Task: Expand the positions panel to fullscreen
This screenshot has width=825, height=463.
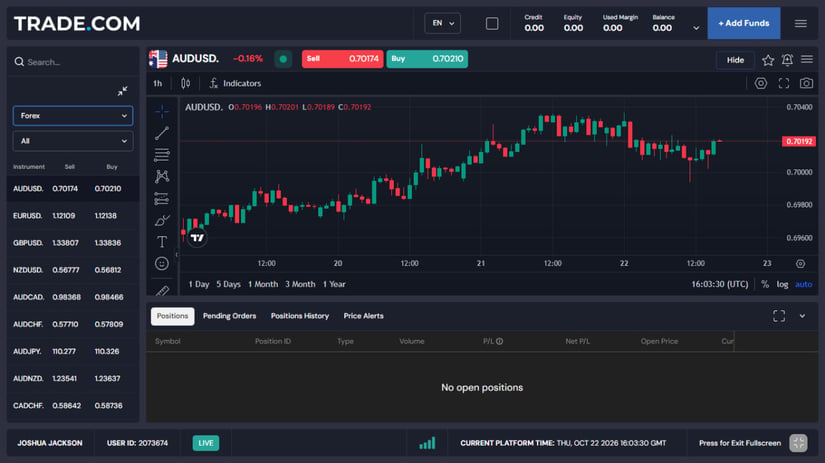Action: point(779,316)
